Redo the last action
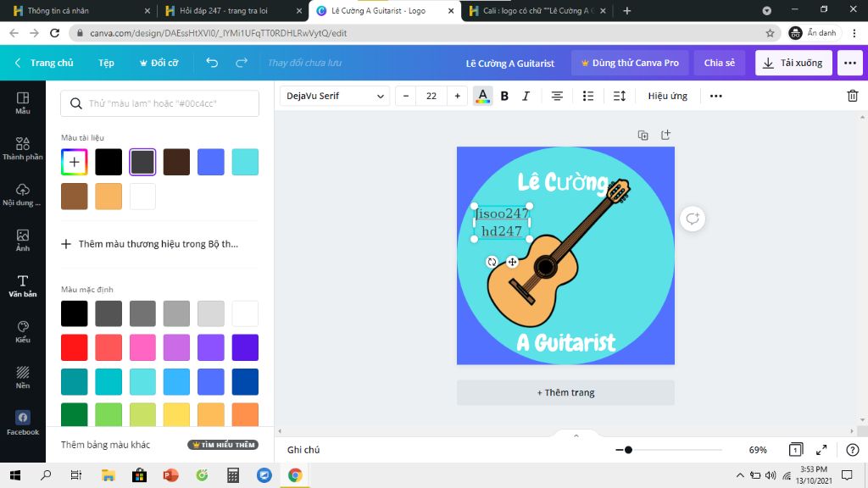Viewport: 868px width, 488px height. pyautogui.click(x=242, y=63)
